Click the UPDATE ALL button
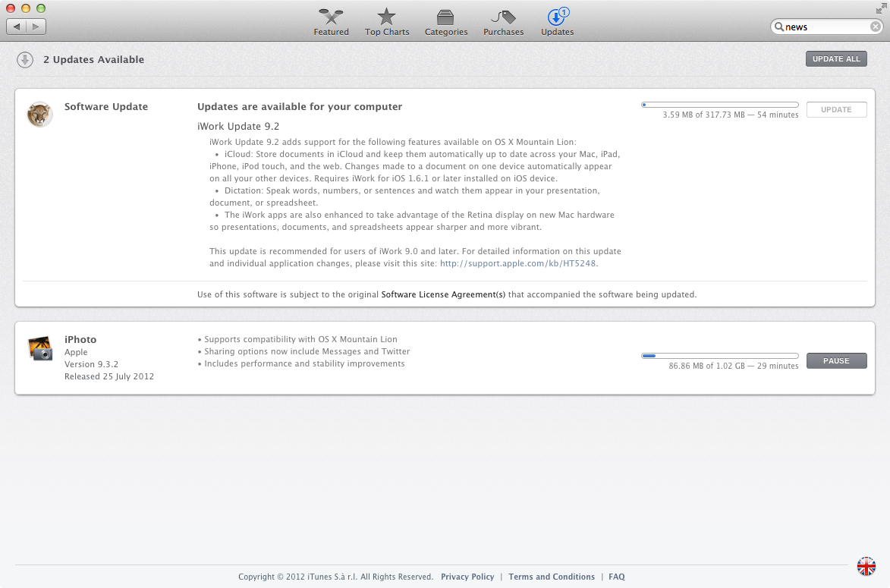 tap(836, 59)
